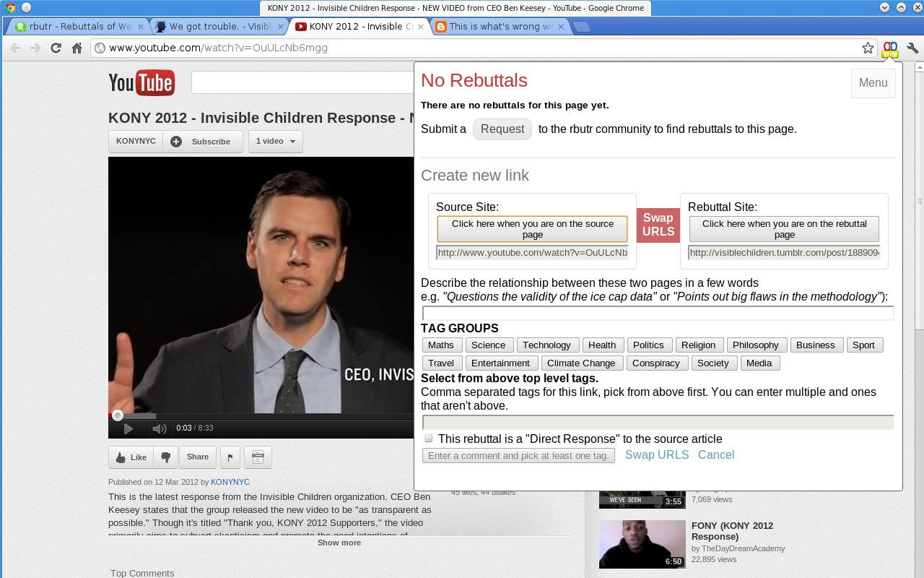Click the rbutr extension icon in toolbar
924x578 pixels.
[890, 49]
